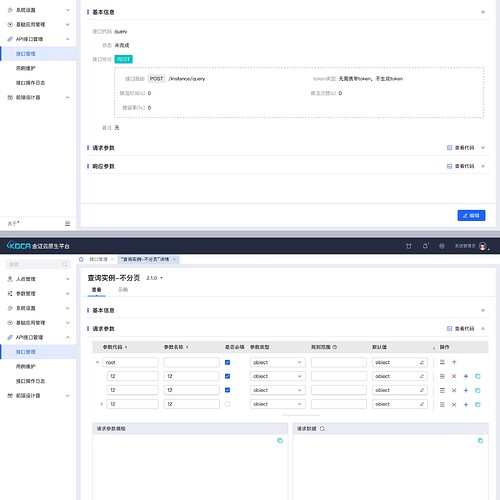Click the empty 参数名称 field in the root row
Viewport: 500px width, 500px height.
191,362
